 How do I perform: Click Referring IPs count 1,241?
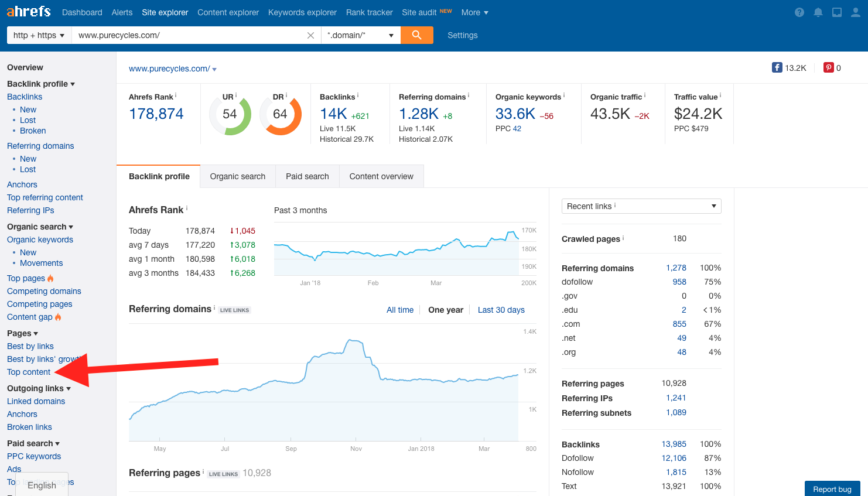676,398
